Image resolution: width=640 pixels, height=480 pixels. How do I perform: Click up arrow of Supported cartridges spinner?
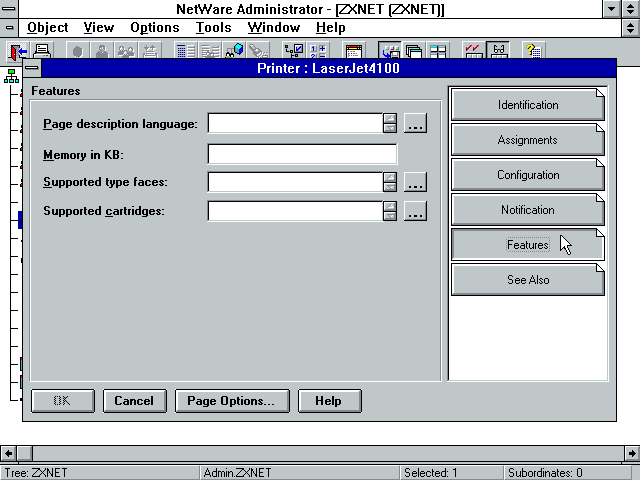click(390, 206)
